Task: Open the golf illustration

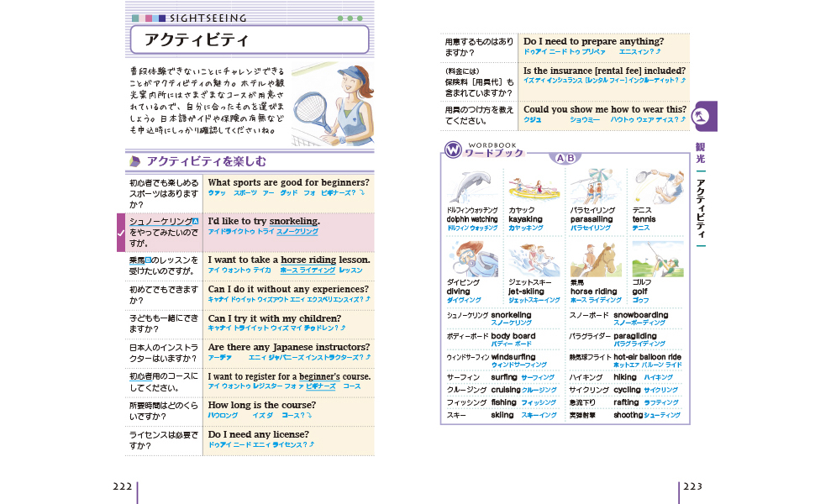Action: [658, 259]
